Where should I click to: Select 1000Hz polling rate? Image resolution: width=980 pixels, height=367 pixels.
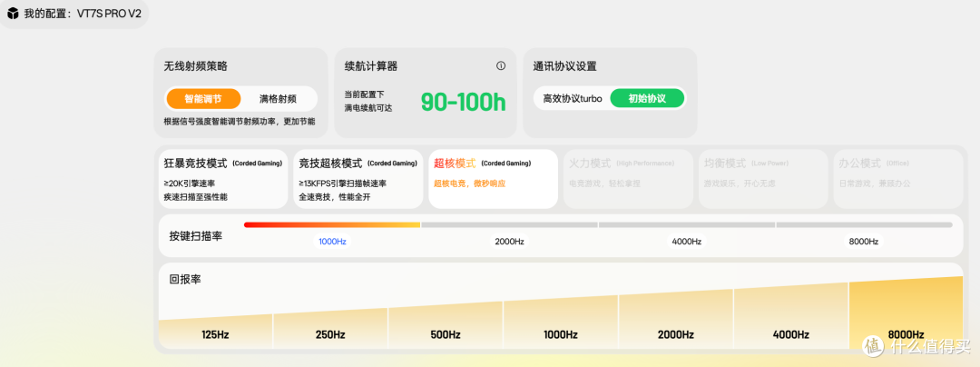coord(561,325)
